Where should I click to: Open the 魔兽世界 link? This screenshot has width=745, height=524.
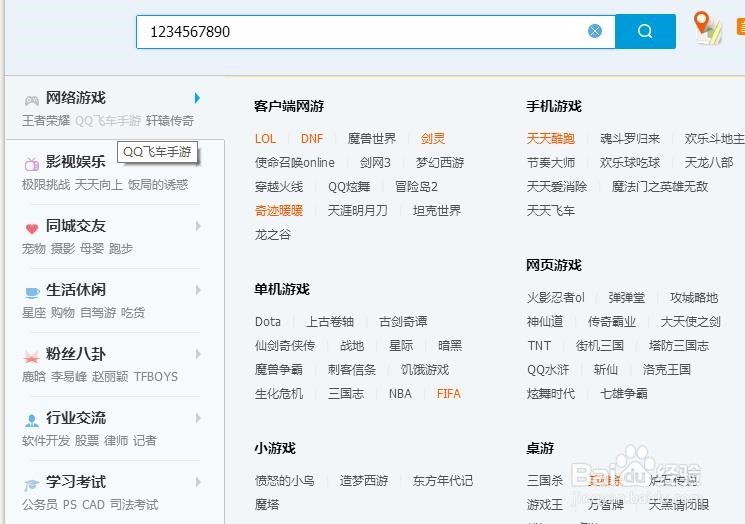pos(372,139)
